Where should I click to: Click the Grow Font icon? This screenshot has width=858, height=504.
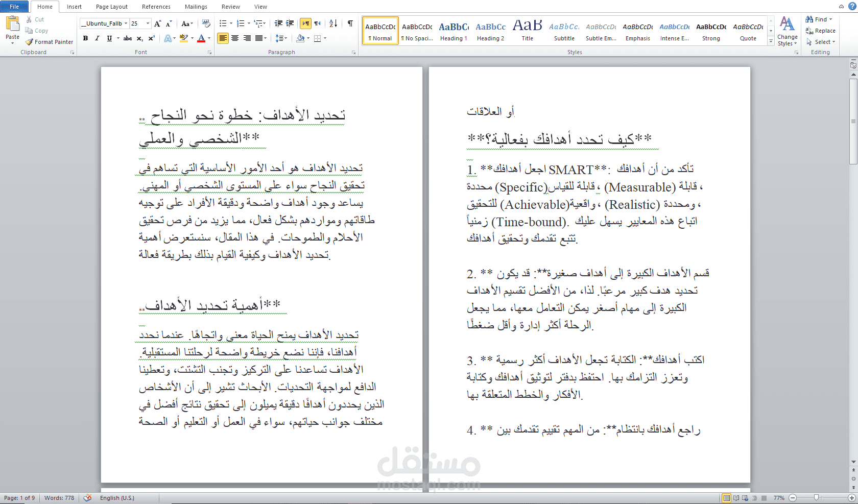[158, 23]
